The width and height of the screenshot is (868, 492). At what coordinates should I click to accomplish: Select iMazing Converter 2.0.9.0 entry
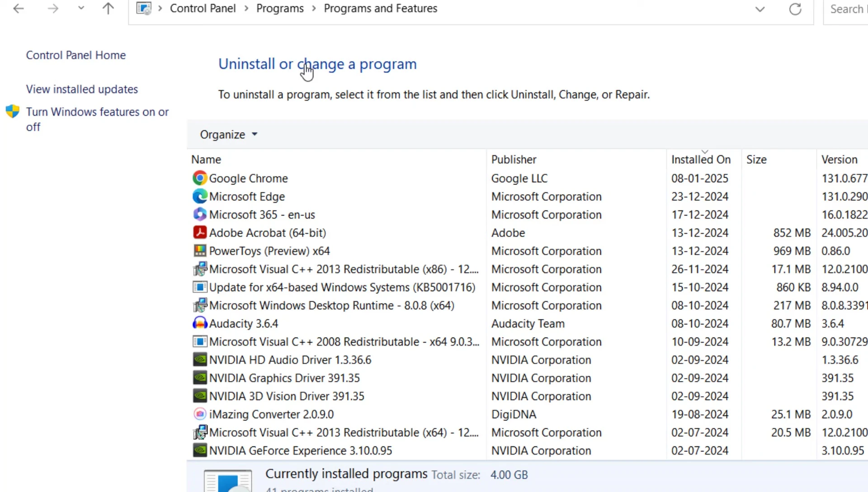pos(271,414)
